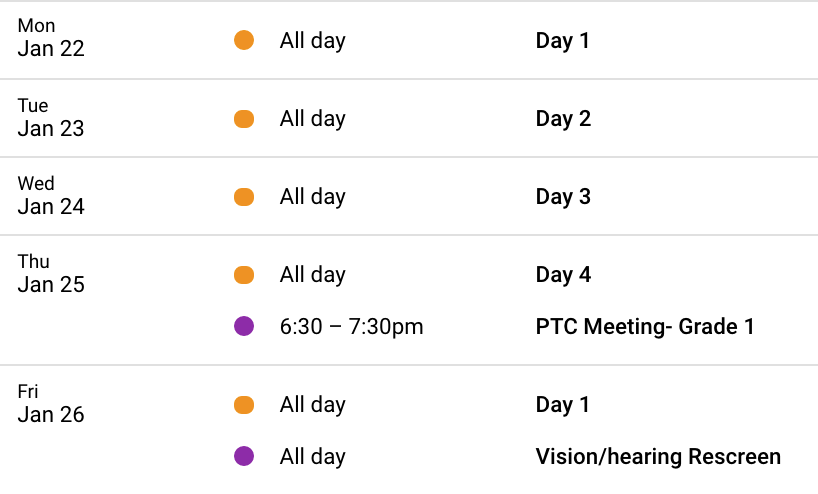Screen dimensions: 818x494
Task: Open the Day 3 event on Jan 24
Action: pyautogui.click(x=563, y=197)
